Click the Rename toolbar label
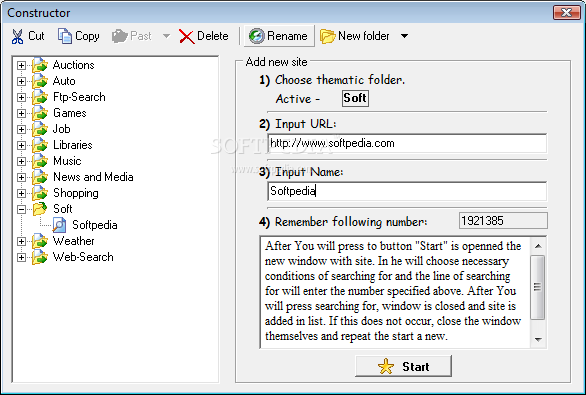The image size is (586, 395). coord(287,36)
